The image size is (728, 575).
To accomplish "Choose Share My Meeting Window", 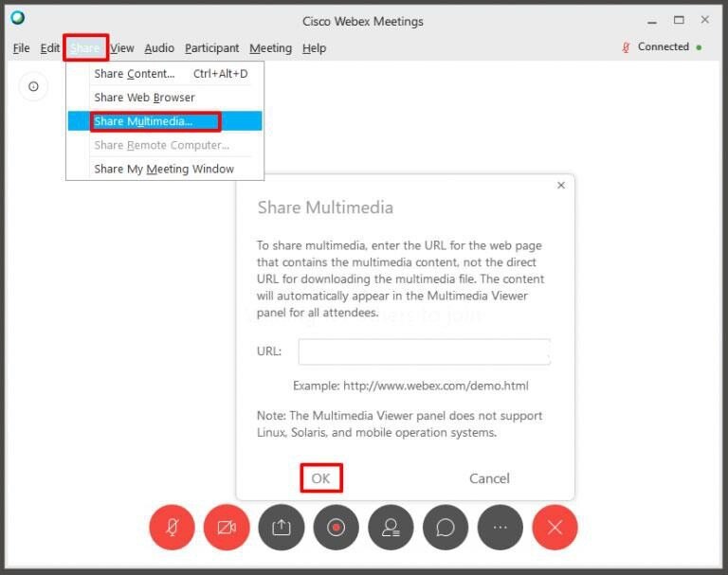I will point(165,169).
